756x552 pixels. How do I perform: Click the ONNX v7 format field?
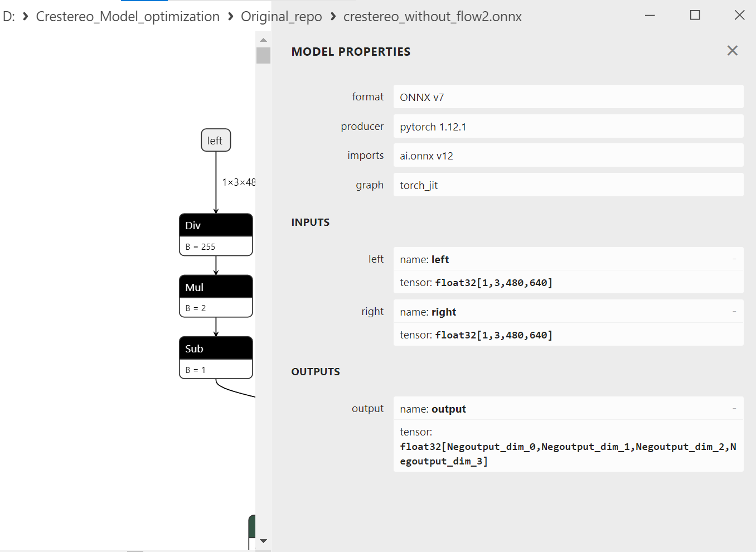568,96
